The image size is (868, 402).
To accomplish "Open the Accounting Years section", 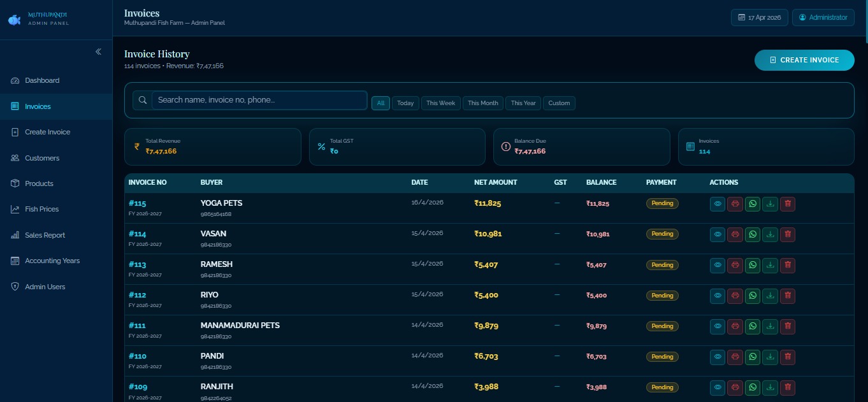I will coord(52,260).
